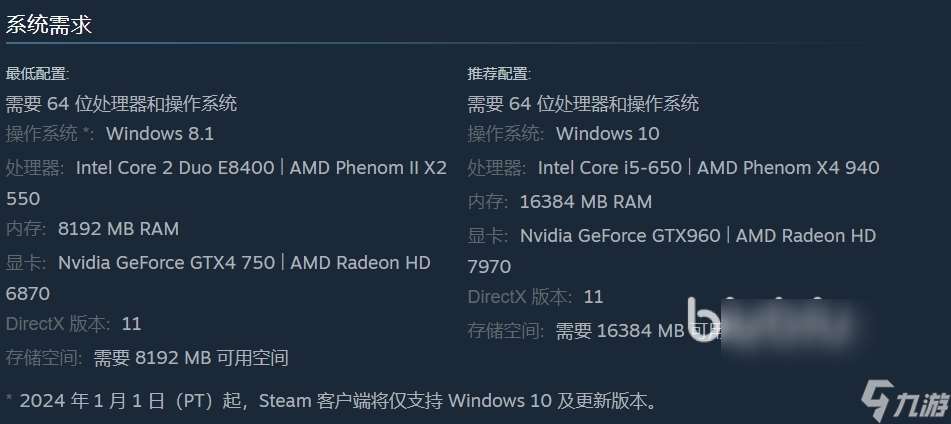Click Intel Core i5-650 processor text
Viewport: 951px width, 424px height.
(x=610, y=168)
